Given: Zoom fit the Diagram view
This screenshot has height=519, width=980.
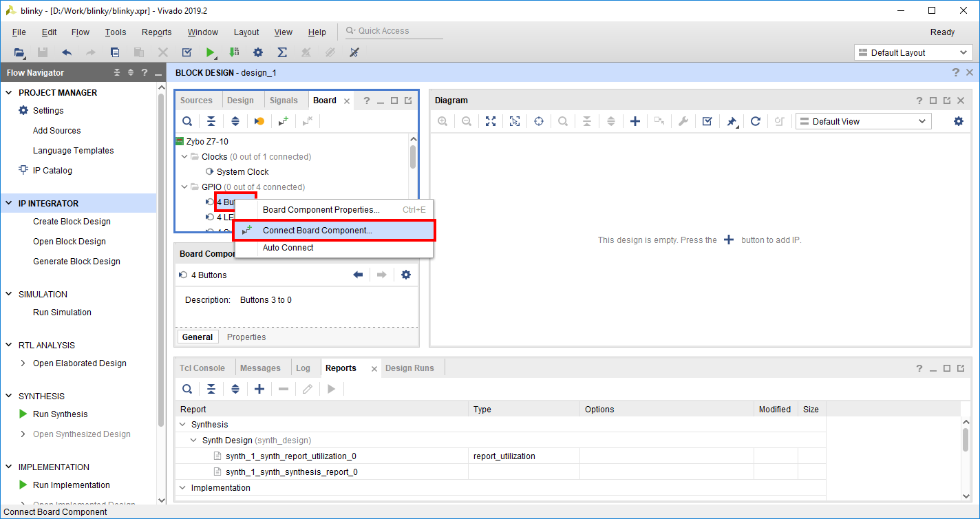Looking at the screenshot, I should tap(491, 121).
